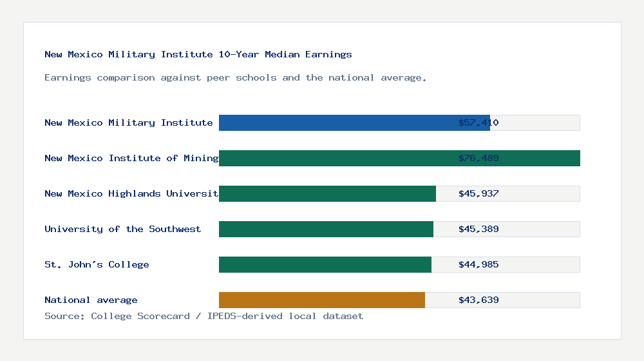Click the $45,389 earnings value
Viewport: 644px width, 361px height.
478,229
